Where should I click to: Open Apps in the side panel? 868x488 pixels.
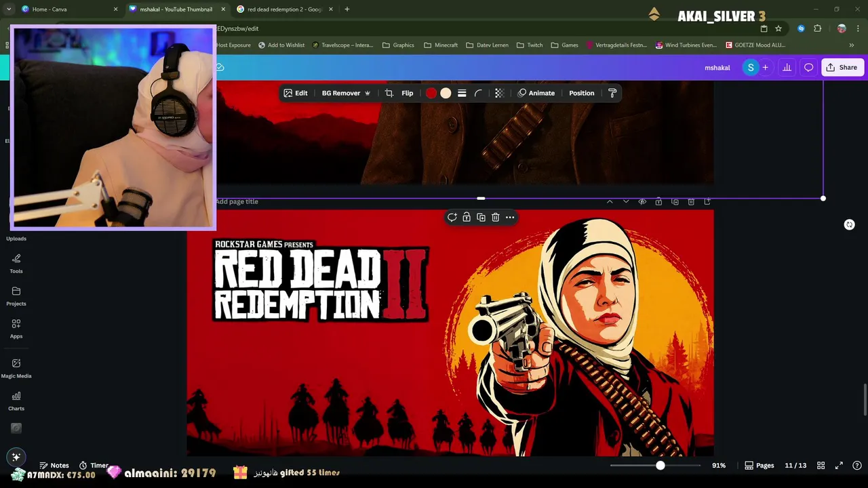tap(16, 329)
